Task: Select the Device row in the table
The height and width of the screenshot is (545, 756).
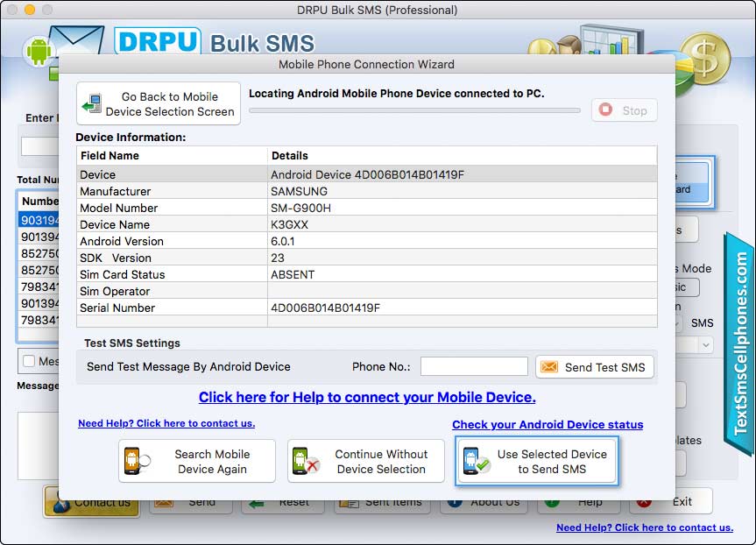Action: click(366, 174)
